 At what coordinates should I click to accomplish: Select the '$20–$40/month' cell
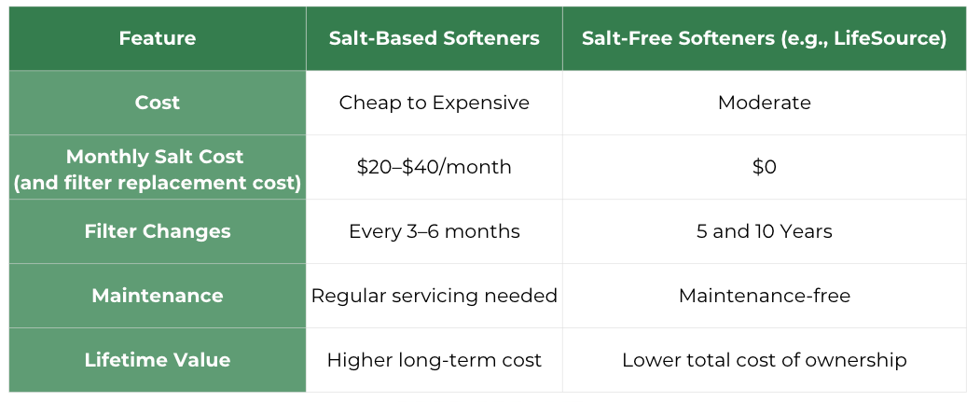[x=434, y=167]
